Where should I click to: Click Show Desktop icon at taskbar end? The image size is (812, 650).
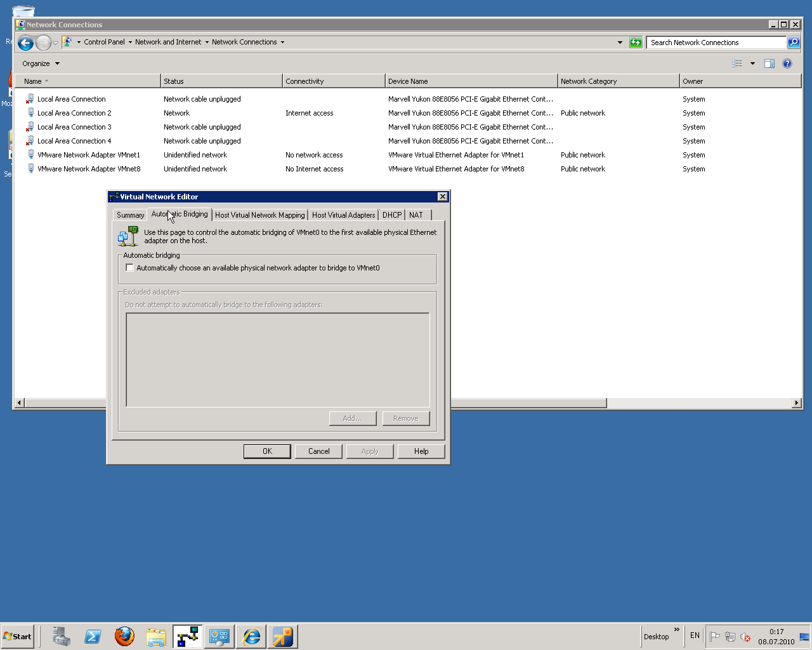(804, 637)
